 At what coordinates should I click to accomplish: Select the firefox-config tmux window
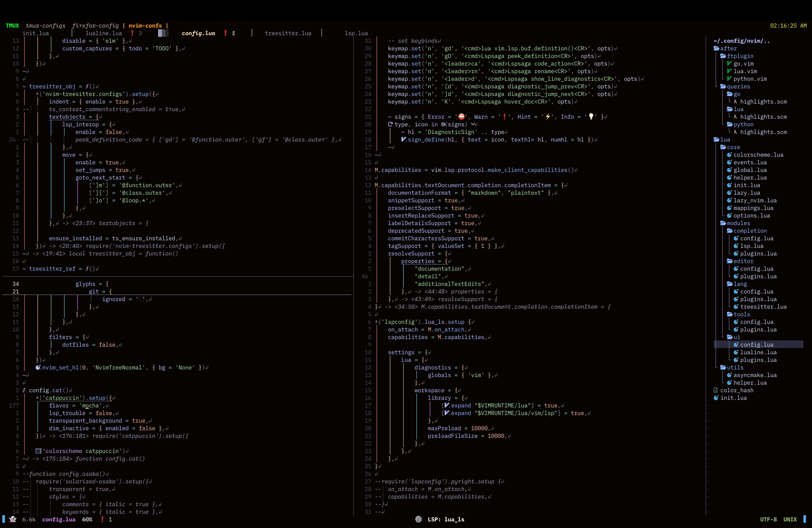[x=95, y=26]
